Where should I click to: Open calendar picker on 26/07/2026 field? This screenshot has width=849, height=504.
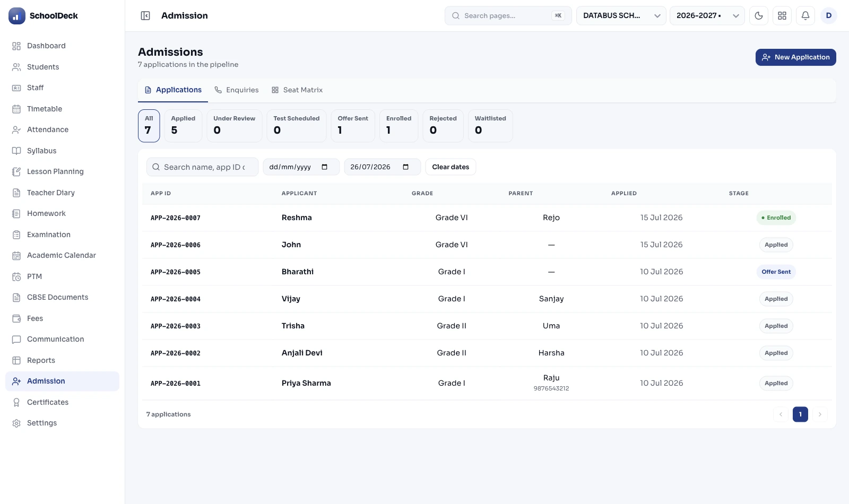point(406,167)
